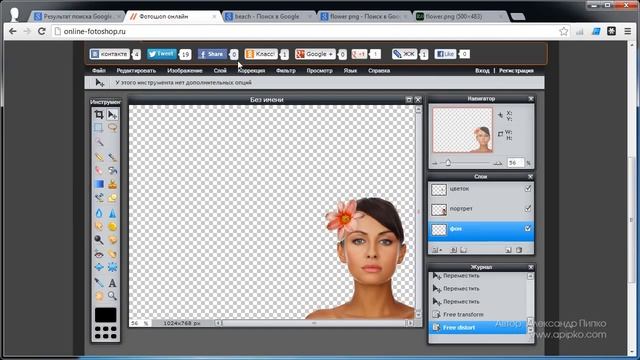Click the delete layer trash icon

(519, 250)
